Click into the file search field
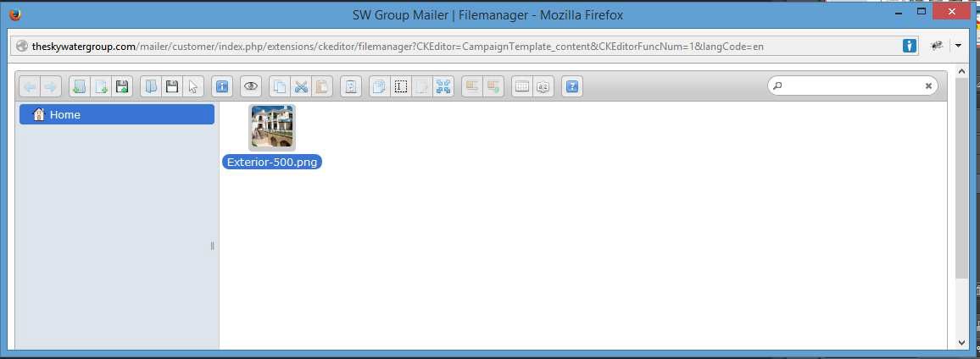This screenshot has height=359, width=980. [853, 86]
